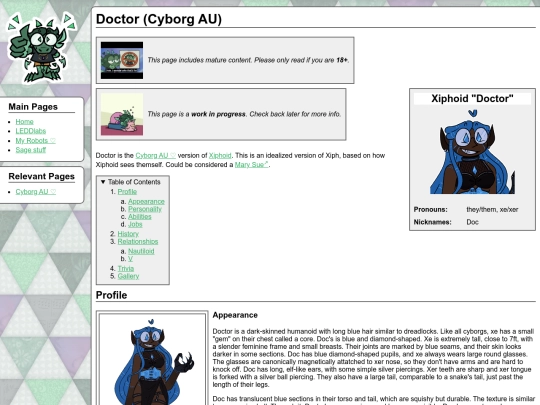The image size is (540, 405).
Task: Click the full-body Doctor image in Profile
Action: click(152, 359)
